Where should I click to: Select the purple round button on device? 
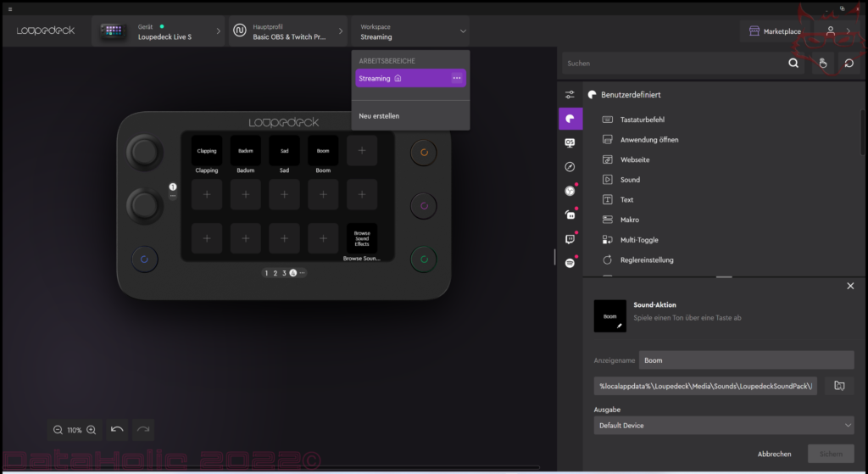point(424,205)
